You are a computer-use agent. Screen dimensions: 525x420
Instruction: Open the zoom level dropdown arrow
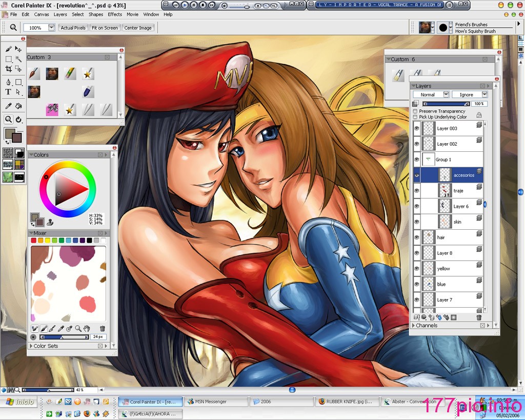51,28
